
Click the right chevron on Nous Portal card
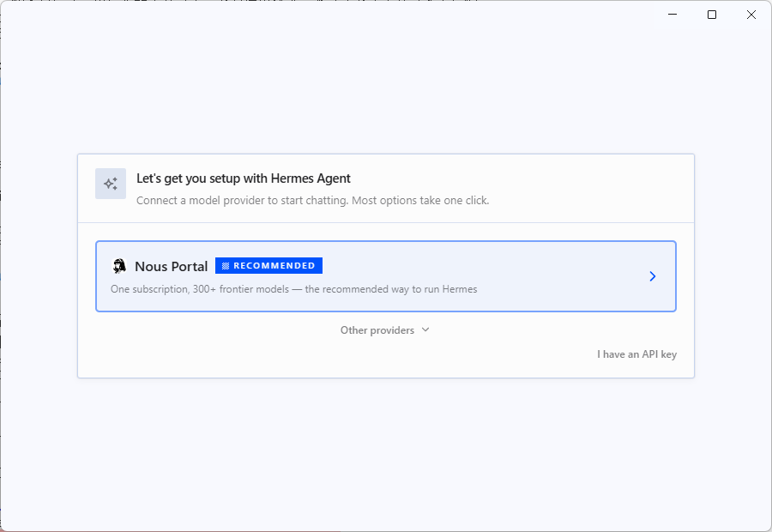click(x=653, y=276)
